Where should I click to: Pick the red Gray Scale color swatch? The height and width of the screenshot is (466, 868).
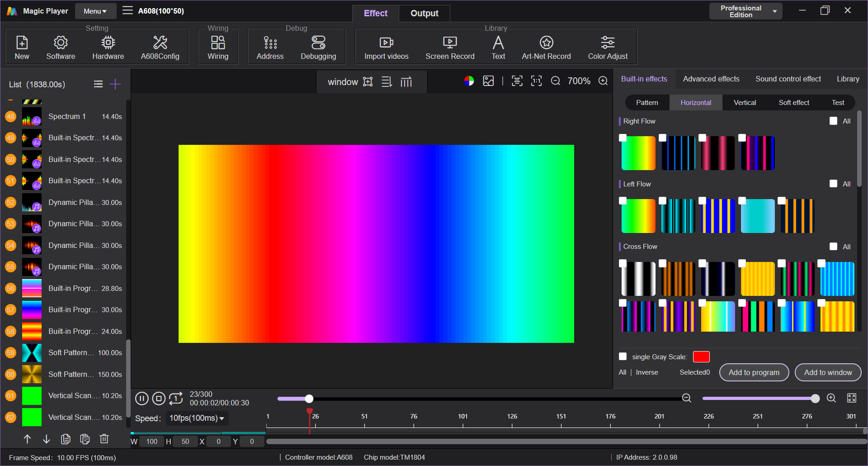[701, 357]
